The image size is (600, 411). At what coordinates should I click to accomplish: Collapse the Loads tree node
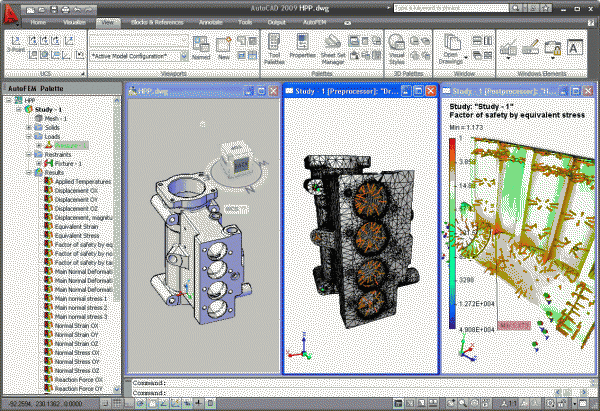click(29, 137)
